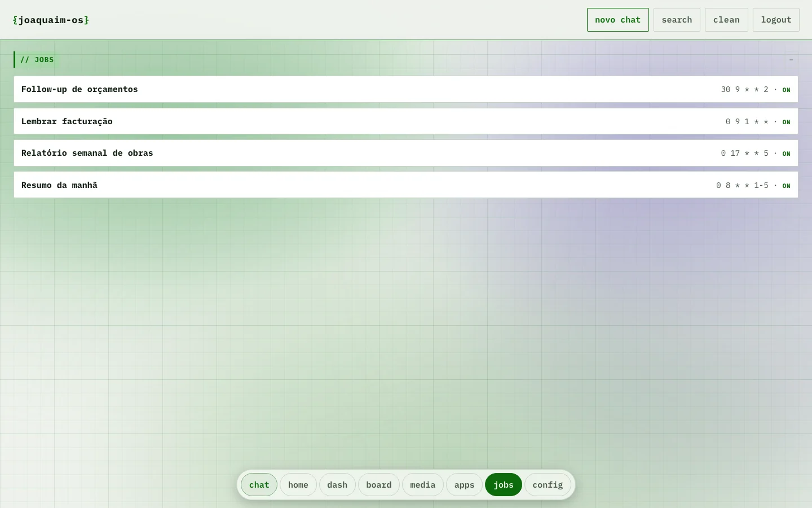Click the cron schedule 0 17 * * 5
Screen dimensions: 812x508
744,153
